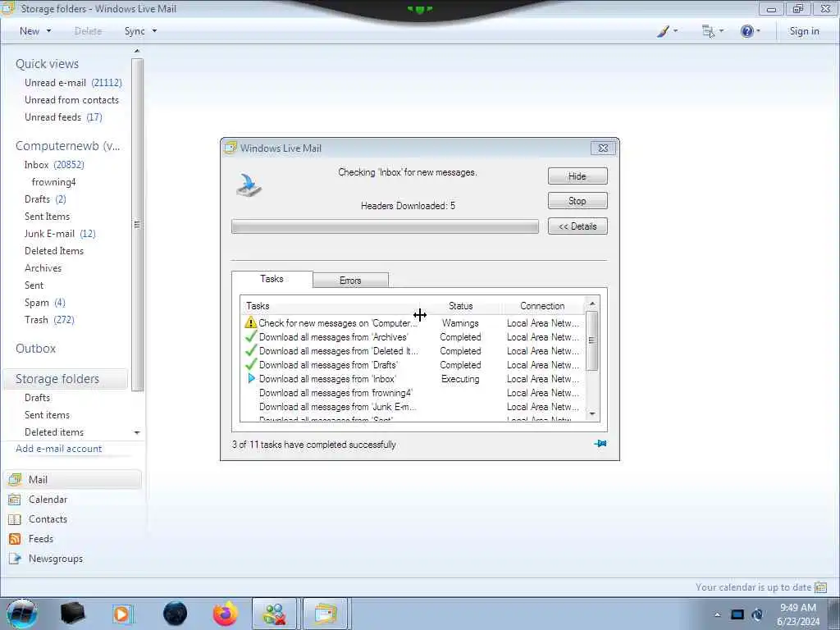
Task: Click the warning icon on Check for new messages task
Action: pos(251,322)
